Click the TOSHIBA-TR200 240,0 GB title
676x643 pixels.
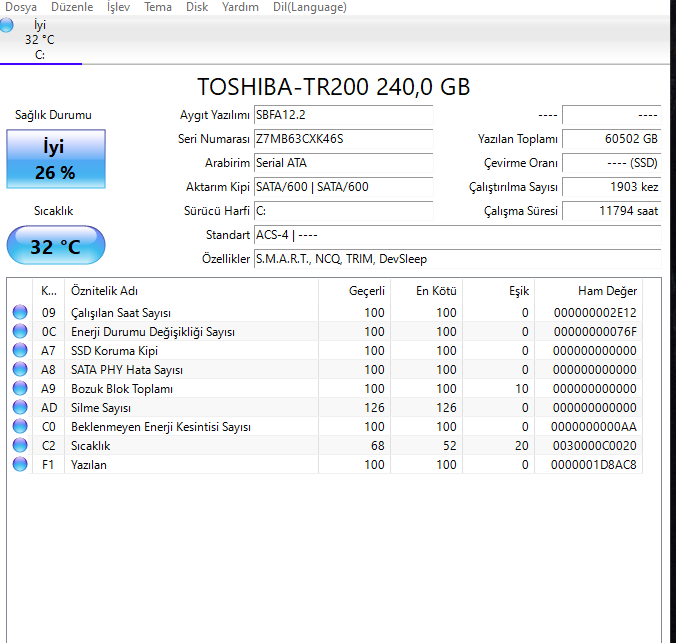pyautogui.click(x=333, y=87)
